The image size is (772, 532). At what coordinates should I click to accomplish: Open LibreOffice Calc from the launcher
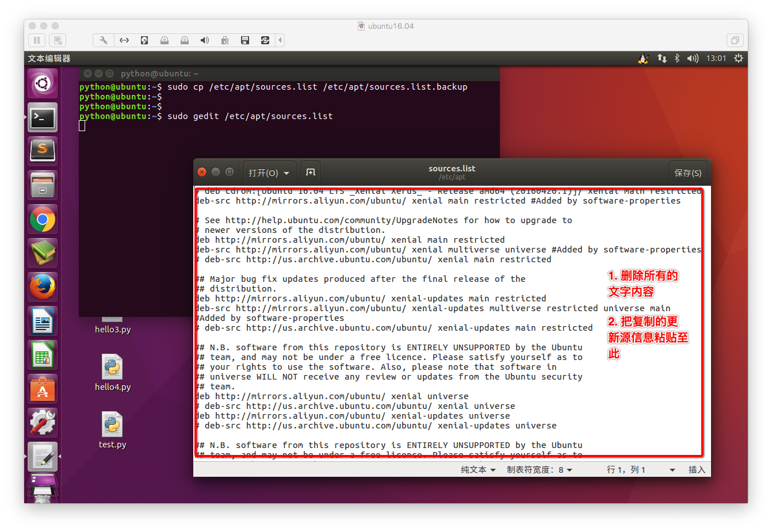coord(43,355)
